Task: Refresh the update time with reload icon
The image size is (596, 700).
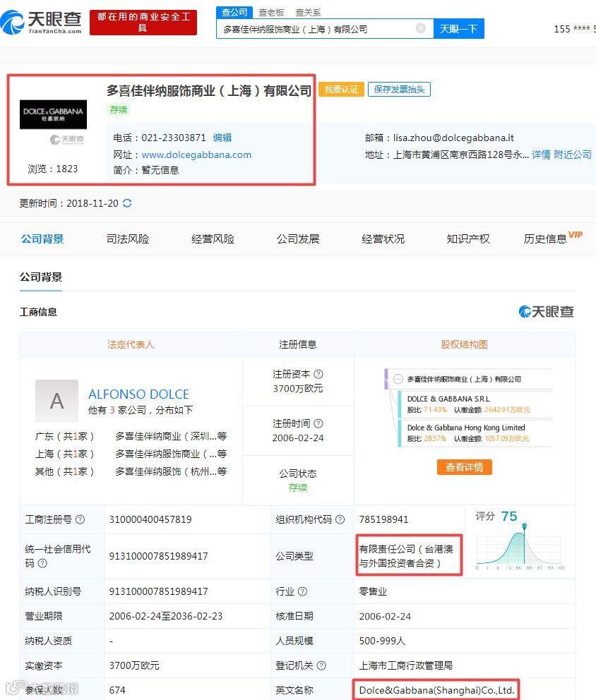Action: (127, 203)
